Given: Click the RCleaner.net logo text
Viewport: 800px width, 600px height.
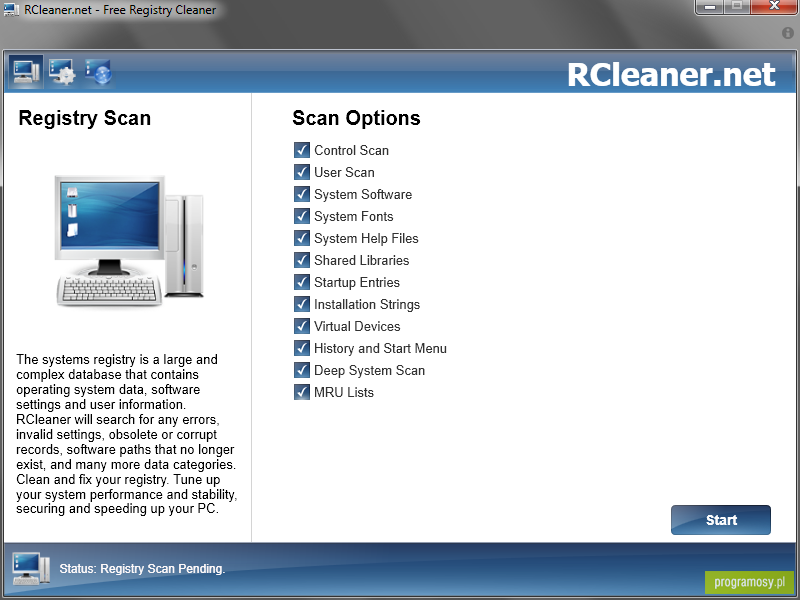Looking at the screenshot, I should 671,74.
